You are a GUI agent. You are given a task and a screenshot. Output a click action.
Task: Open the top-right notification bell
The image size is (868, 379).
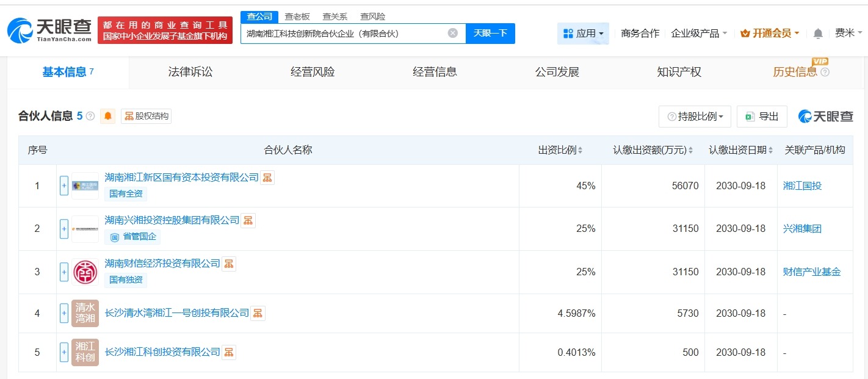point(817,34)
